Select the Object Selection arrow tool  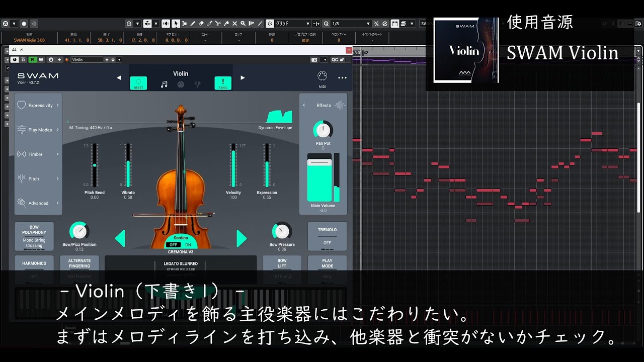(x=176, y=23)
